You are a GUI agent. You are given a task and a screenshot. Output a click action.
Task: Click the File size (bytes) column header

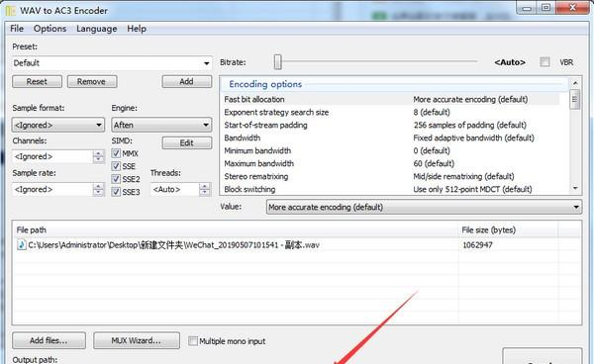[x=508, y=230]
